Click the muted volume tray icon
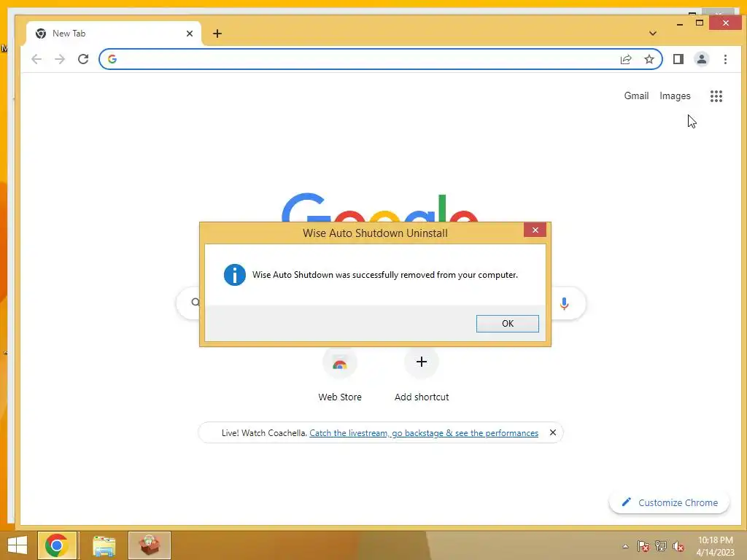 [678, 546]
